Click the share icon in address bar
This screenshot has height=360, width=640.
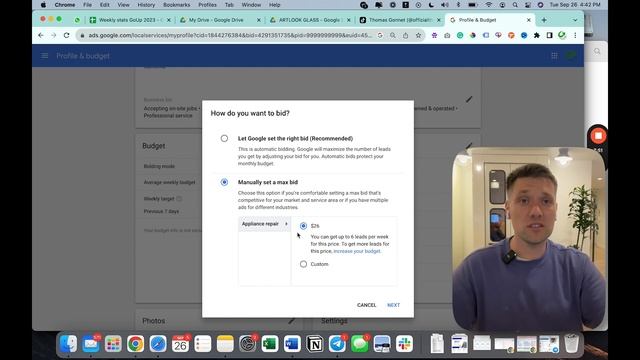point(405,36)
